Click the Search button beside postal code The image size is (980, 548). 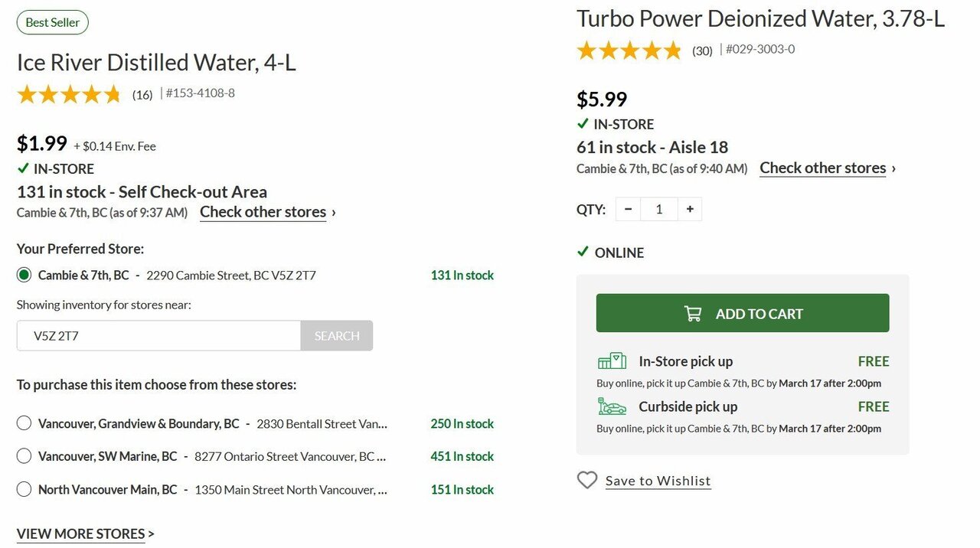point(337,336)
